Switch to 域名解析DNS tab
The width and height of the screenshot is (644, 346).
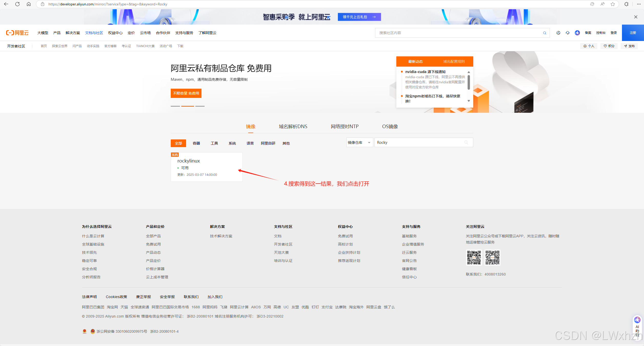coord(293,127)
